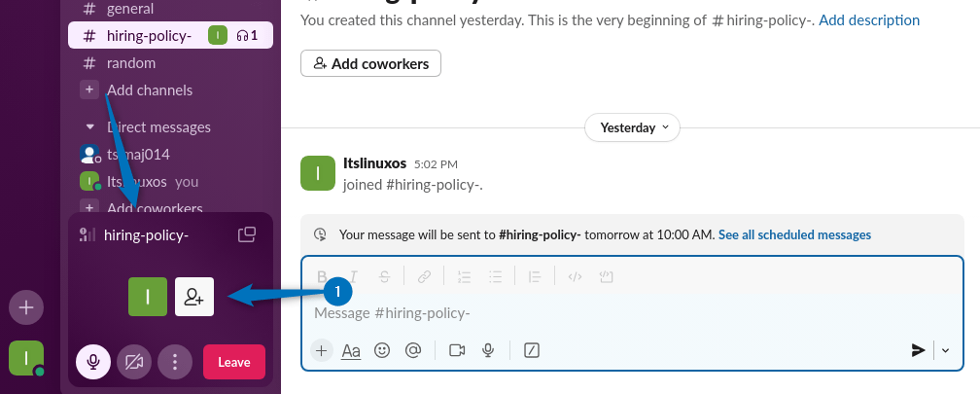Open the See all scheduled messages link
Screen dimensions: 980x394
pos(794,234)
